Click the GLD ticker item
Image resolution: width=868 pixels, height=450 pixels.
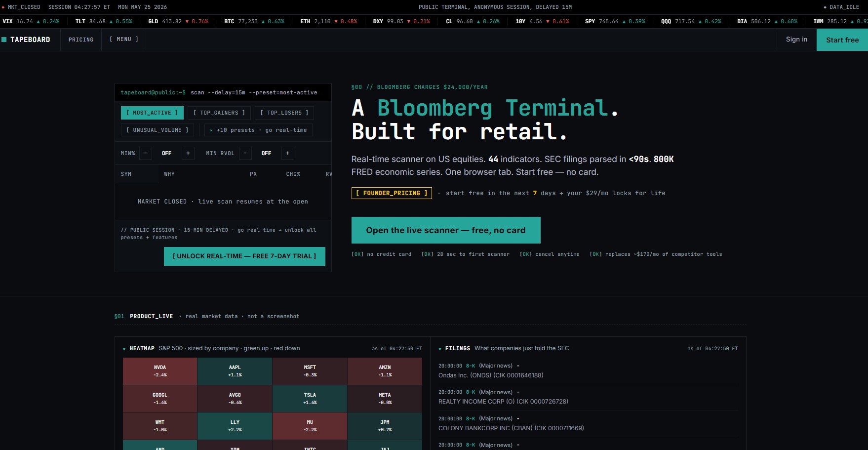coord(178,21)
